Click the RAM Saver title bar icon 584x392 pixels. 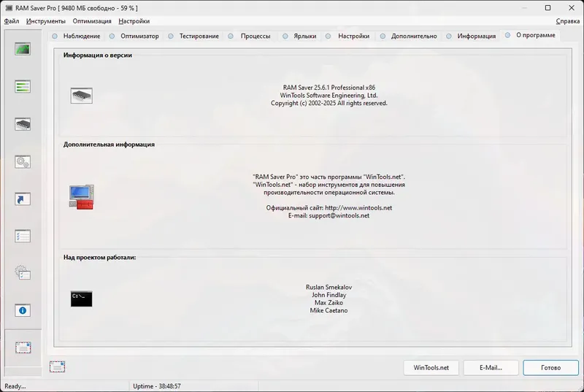click(9, 8)
